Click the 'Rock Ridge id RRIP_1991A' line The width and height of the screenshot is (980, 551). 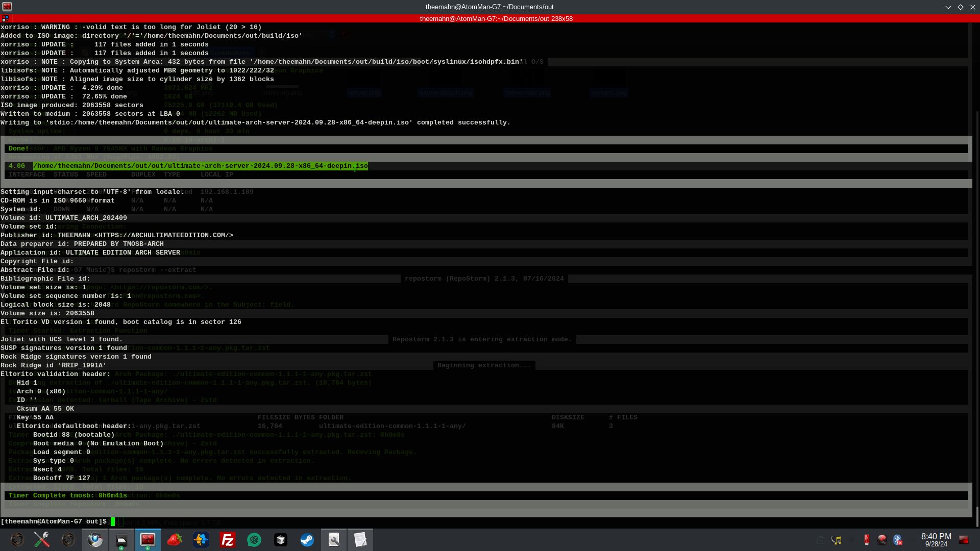(54, 365)
